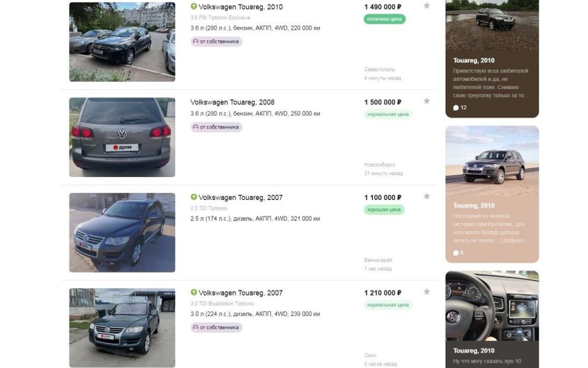Image resolution: width=588 pixels, height=368 pixels.
Task: Click owner badge icon on Omsk Touareg listing
Action: coord(196,328)
